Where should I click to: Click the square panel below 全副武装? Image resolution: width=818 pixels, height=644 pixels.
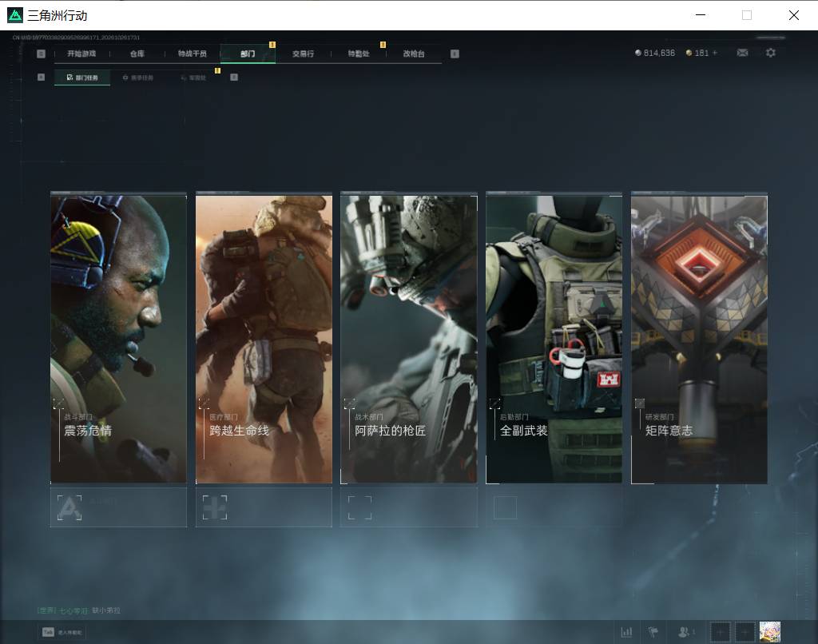click(554, 507)
